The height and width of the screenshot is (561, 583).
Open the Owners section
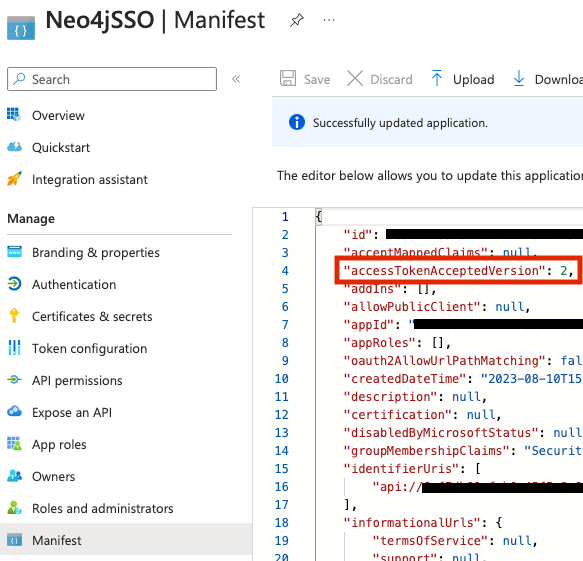point(54,477)
